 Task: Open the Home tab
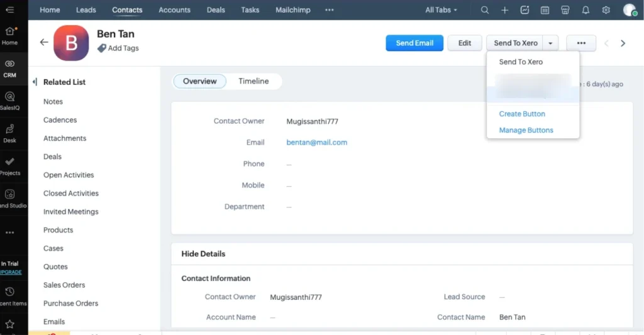(50, 10)
